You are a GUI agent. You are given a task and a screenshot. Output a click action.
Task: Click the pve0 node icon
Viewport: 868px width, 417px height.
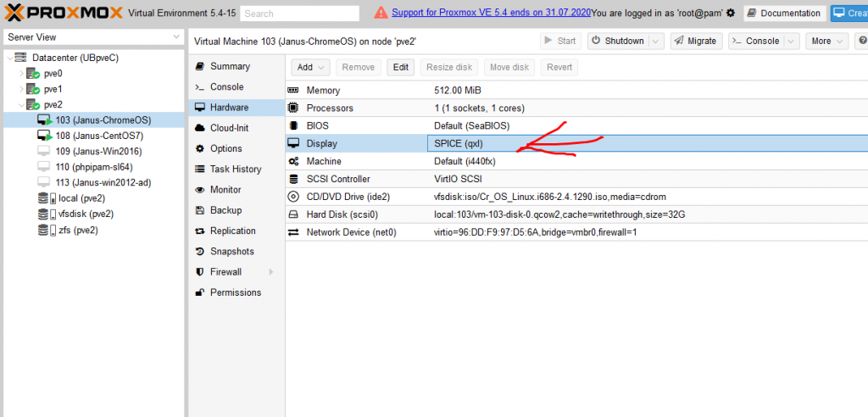(x=33, y=73)
